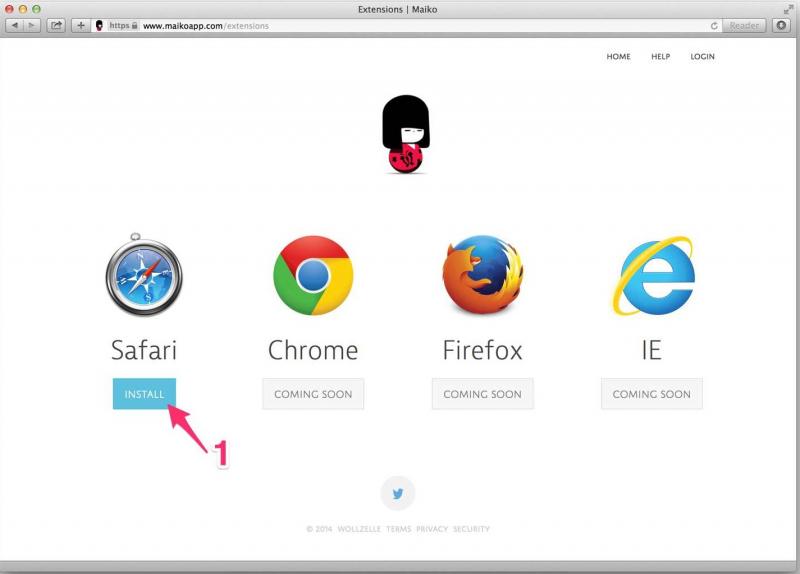Toggle full screen arrows in title bar
The width and height of the screenshot is (800, 574).
click(789, 9)
